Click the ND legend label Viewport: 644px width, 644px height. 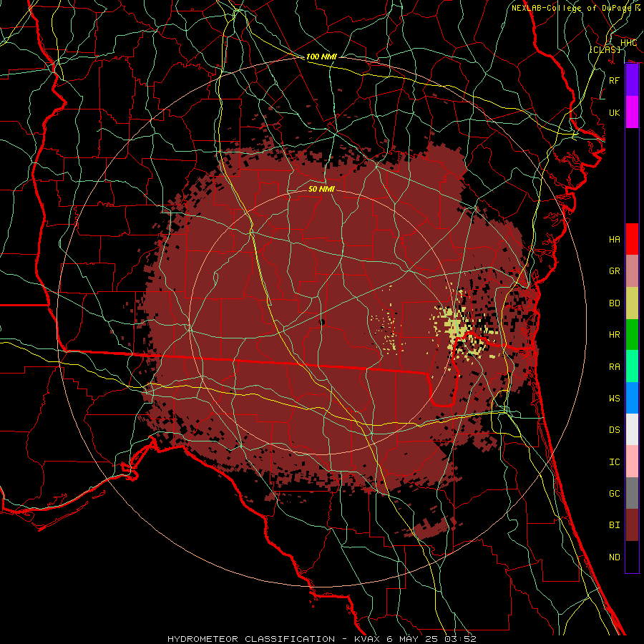[614, 557]
